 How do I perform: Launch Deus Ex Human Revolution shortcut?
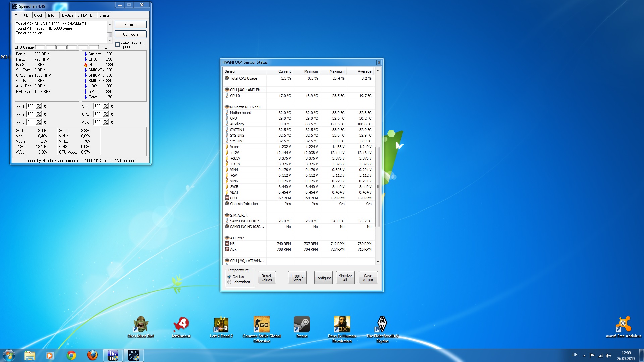pyautogui.click(x=342, y=329)
